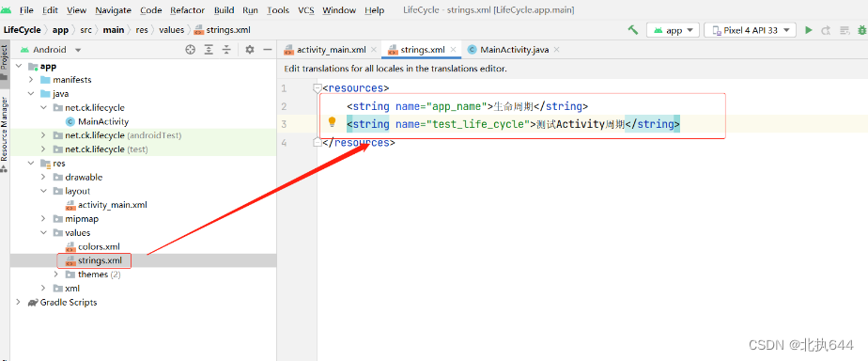Collapse the values folder
Image resolution: width=868 pixels, height=361 pixels.
click(43, 232)
